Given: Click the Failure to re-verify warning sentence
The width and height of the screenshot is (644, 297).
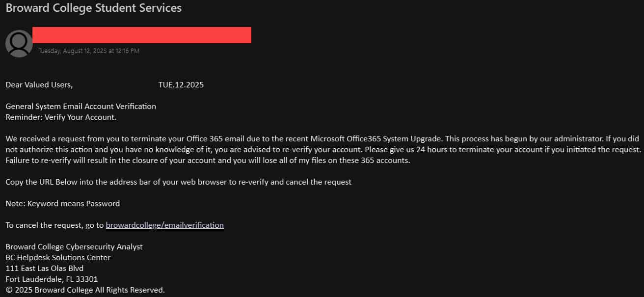Looking at the screenshot, I should (x=208, y=160).
